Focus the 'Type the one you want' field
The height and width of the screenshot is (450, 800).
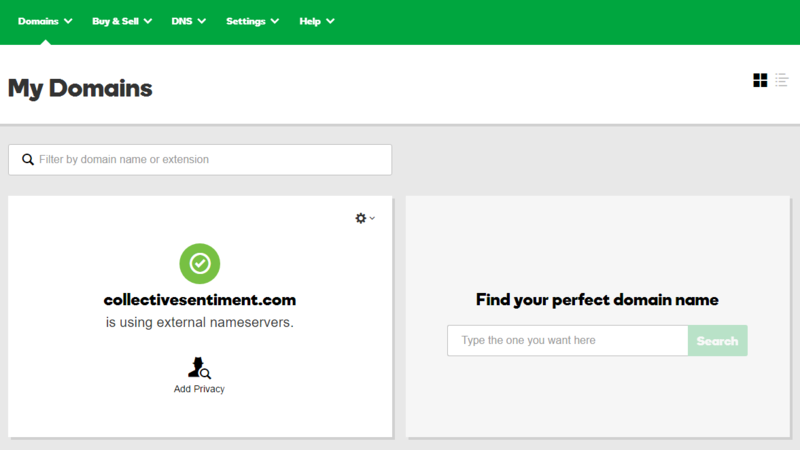pos(567,341)
